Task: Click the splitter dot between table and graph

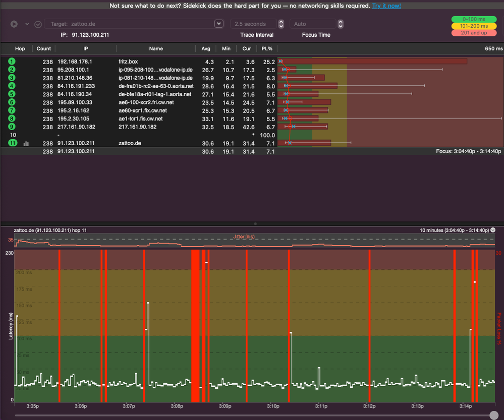Action: [x=255, y=223]
